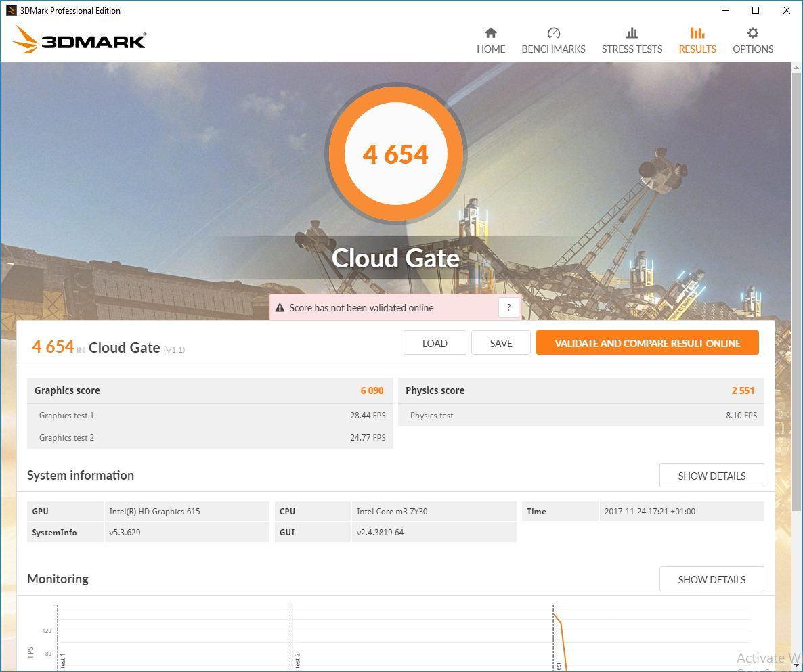Select the Physics test row
This screenshot has height=672, width=803.
(x=581, y=415)
